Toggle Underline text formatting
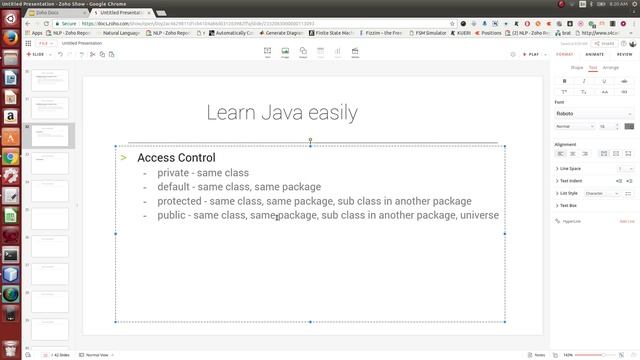The image size is (640, 360). click(x=604, y=81)
